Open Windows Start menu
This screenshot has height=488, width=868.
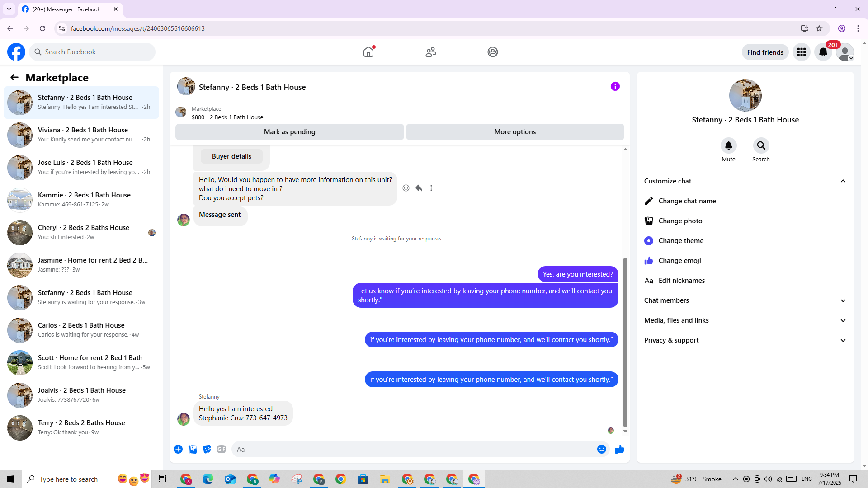pyautogui.click(x=11, y=479)
